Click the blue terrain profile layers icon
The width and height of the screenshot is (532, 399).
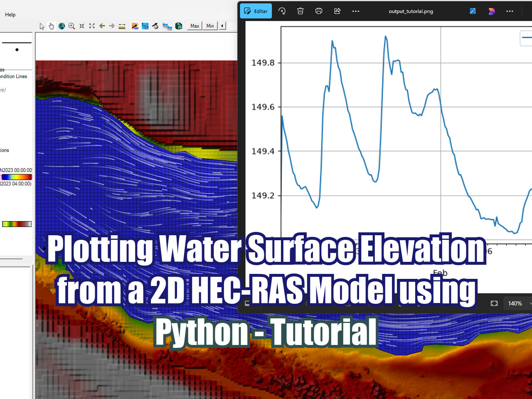point(167,26)
